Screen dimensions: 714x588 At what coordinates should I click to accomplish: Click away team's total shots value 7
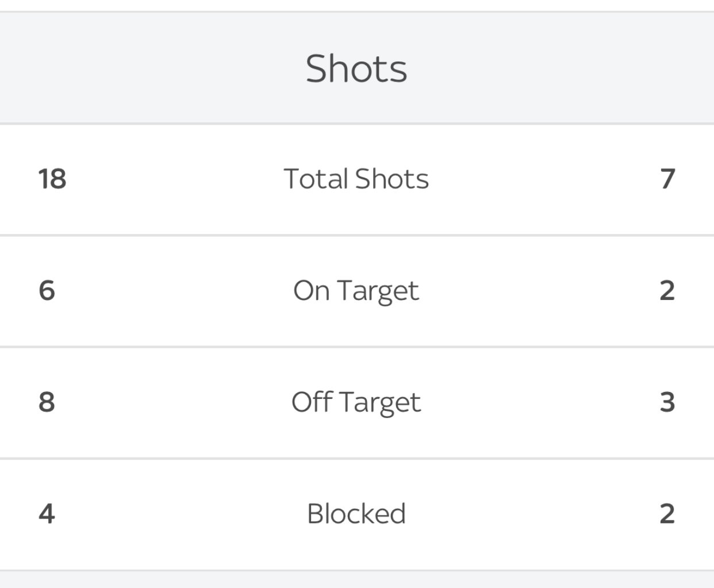[x=667, y=179]
